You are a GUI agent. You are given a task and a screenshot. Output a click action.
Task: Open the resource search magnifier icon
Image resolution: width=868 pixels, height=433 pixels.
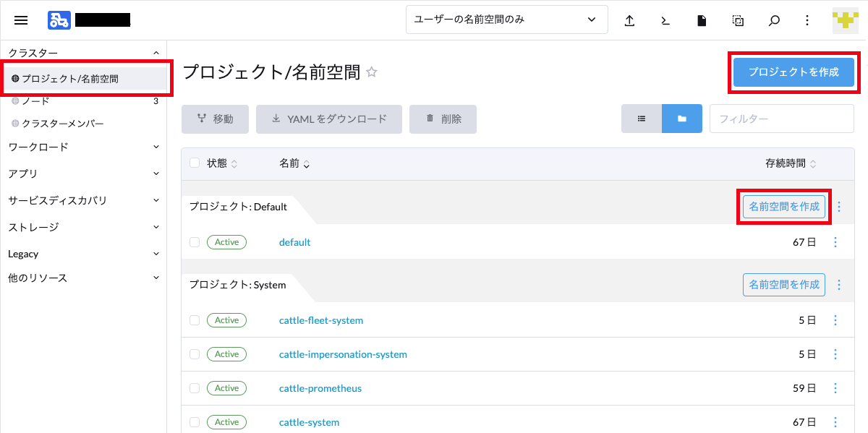[x=774, y=20]
